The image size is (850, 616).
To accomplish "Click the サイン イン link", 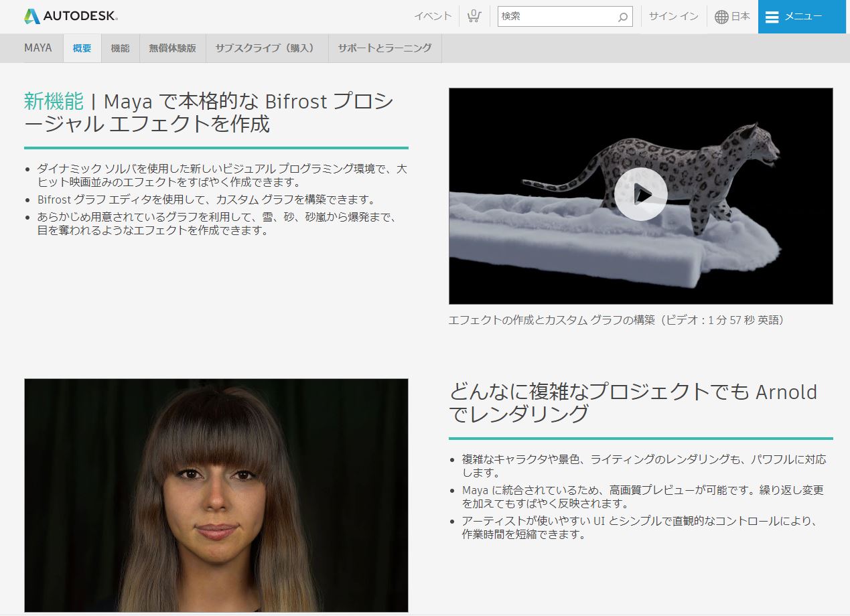I will coord(674,16).
